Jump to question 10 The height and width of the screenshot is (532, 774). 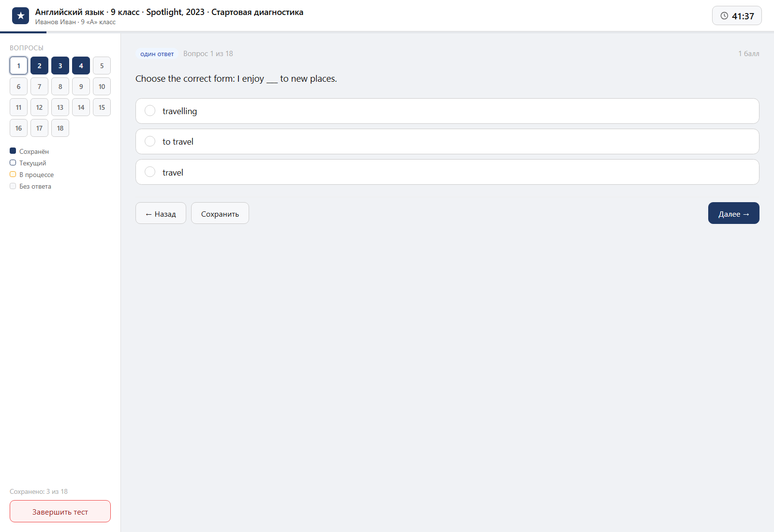coord(102,87)
